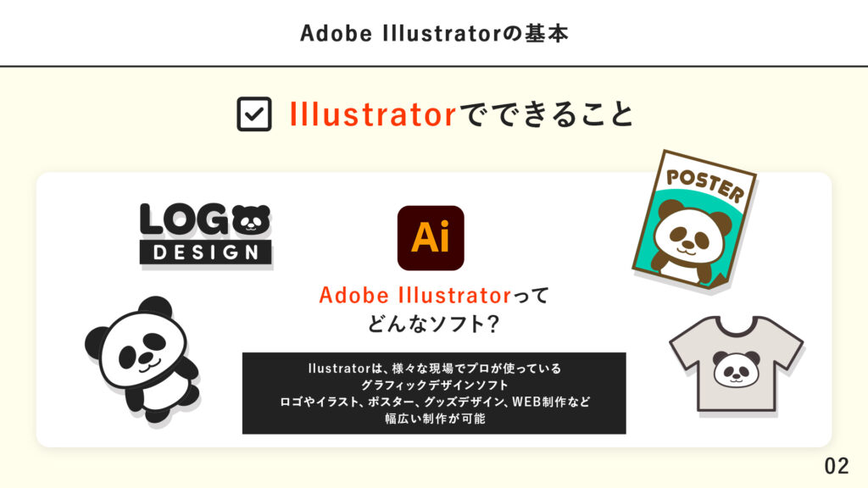868x488 pixels.
Task: Click the Adobe Illustrator Ai app icon
Action: pos(431,238)
